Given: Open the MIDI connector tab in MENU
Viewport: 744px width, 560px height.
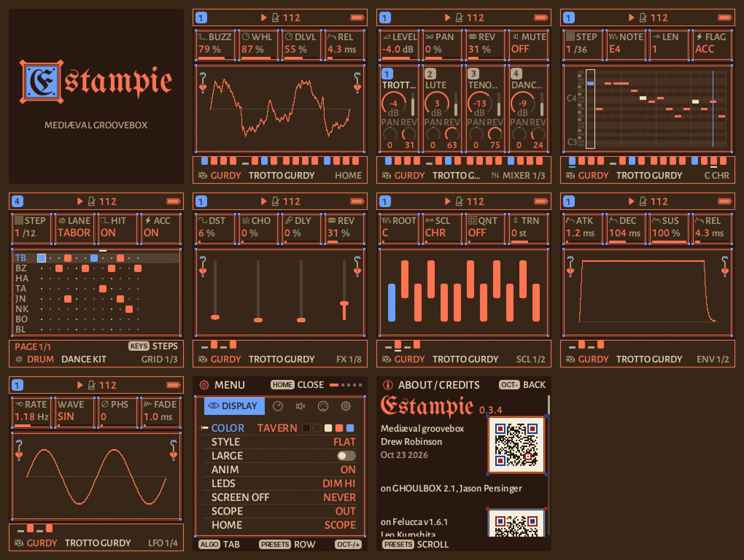Looking at the screenshot, I should [323, 406].
